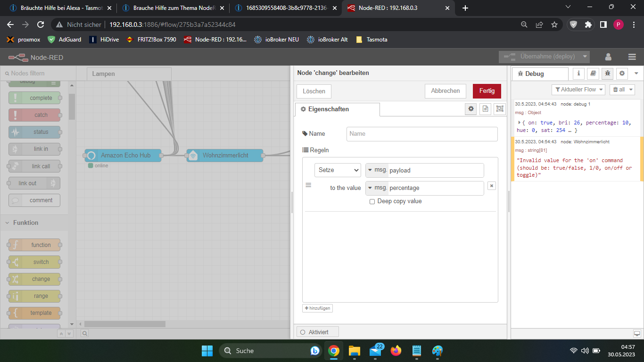The image size is (644, 362).
Task: Open the info sidebar tab icon
Action: [579, 74]
